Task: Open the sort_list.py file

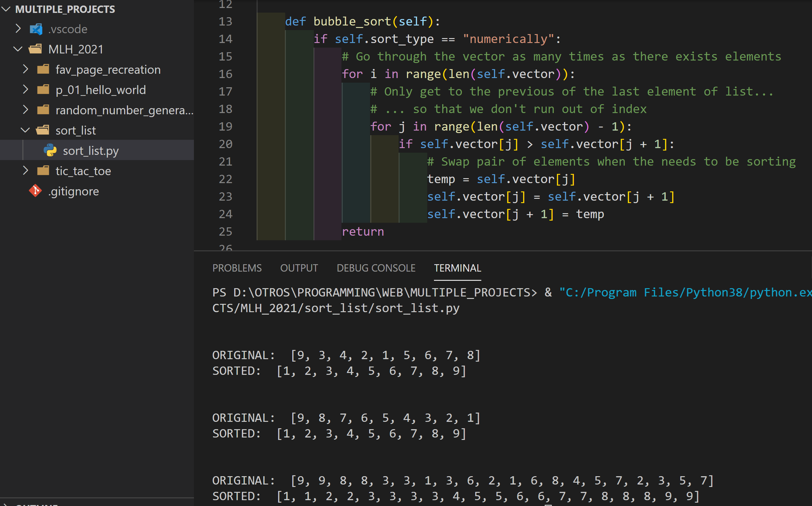Action: click(91, 151)
